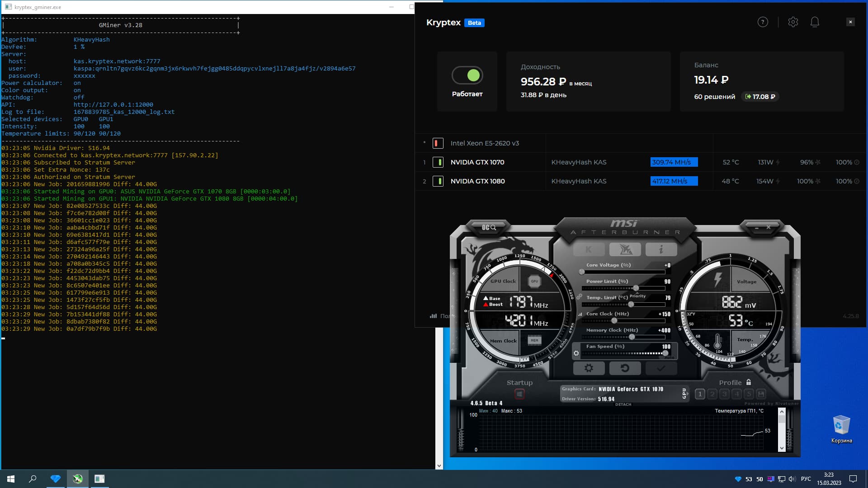Click the GTX 1070 power bolt icon

point(778,162)
